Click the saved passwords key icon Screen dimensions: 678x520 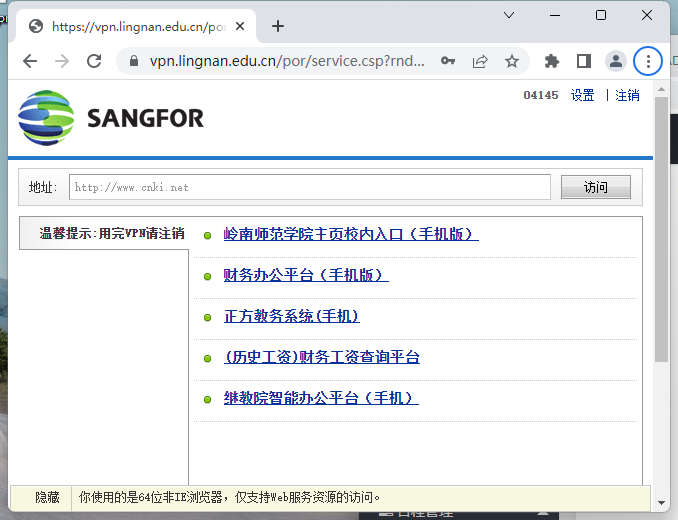(x=449, y=61)
